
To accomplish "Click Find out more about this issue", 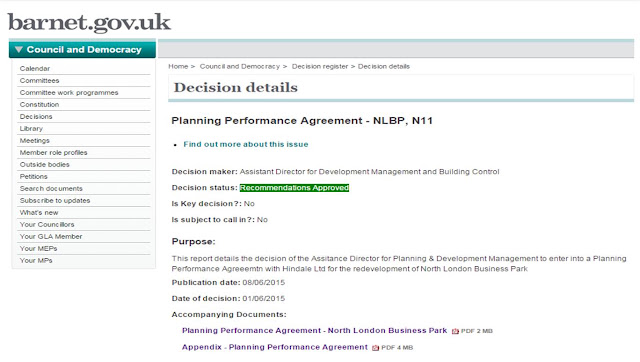I will pyautogui.click(x=246, y=144).
